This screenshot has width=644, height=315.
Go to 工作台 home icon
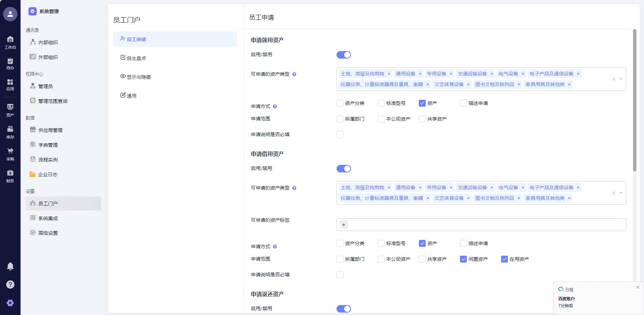point(10,43)
